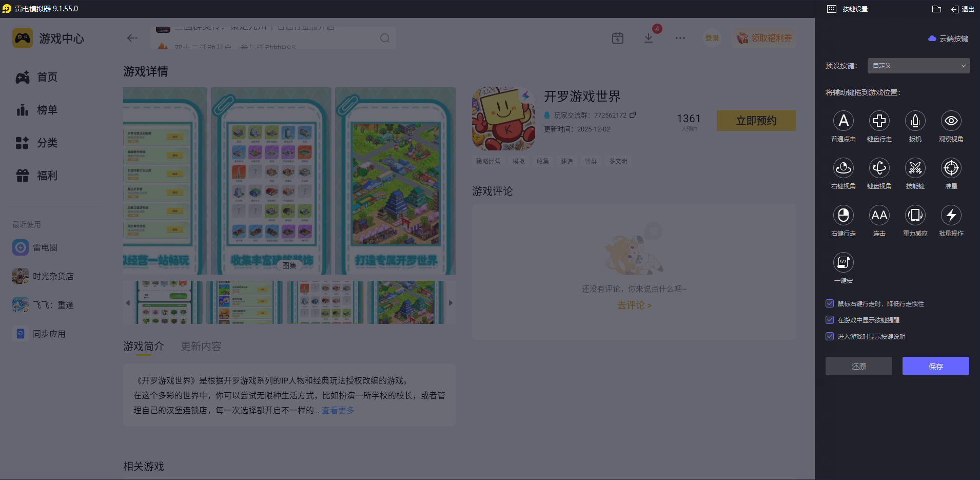
Task: Open 榜单 rankings in the sidebar
Action: tap(36, 110)
